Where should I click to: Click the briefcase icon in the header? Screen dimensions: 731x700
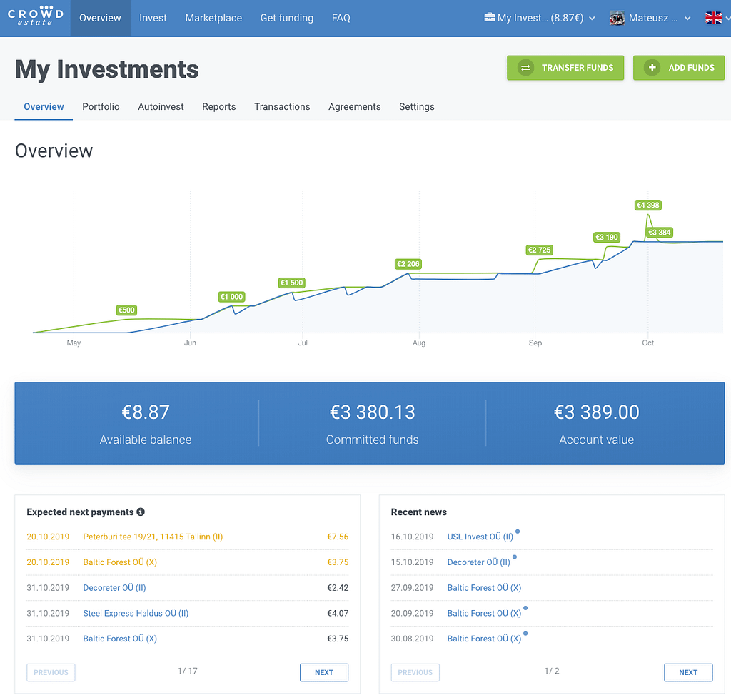coord(489,18)
